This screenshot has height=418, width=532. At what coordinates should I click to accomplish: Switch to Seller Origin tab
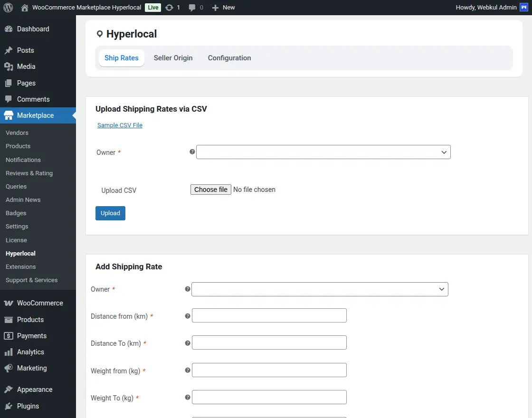click(173, 58)
